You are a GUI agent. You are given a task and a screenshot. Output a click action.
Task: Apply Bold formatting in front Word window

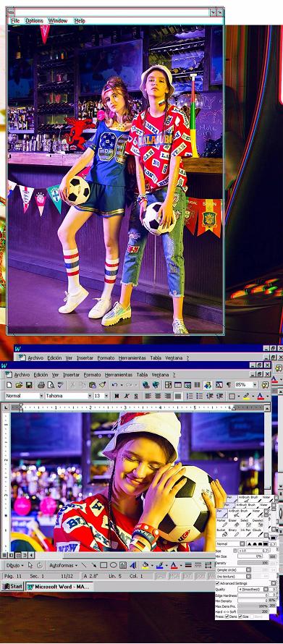[117, 396]
